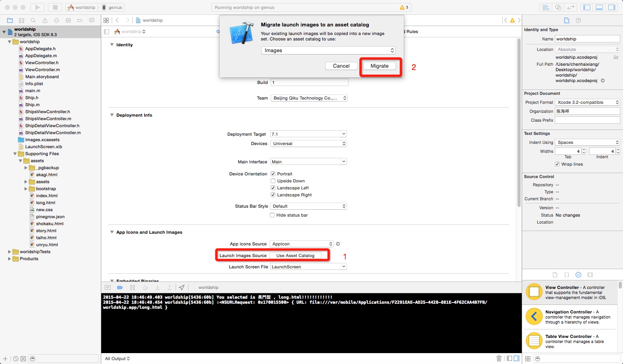Enable the Hide status bar checkbox
Screen dimensions: 623x364
point(272,215)
